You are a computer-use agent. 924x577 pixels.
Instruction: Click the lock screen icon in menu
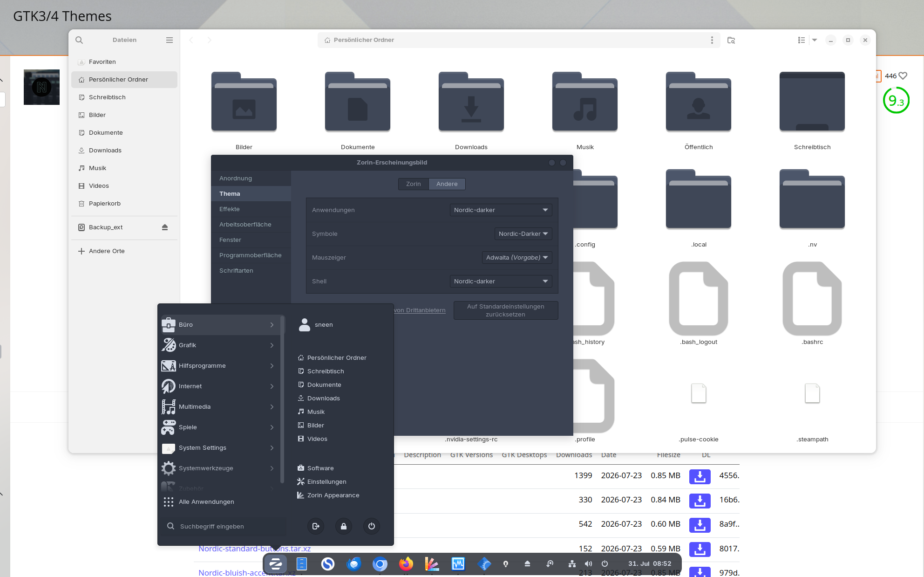[344, 526]
